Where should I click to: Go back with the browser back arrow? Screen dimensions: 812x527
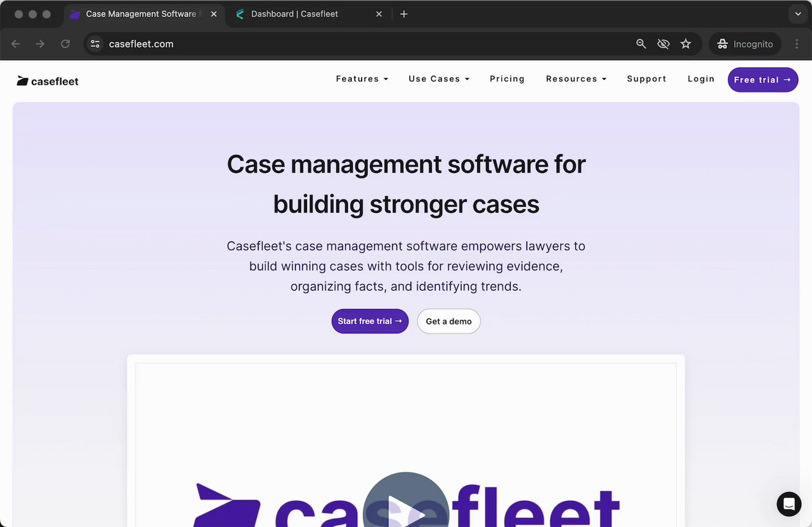coord(16,44)
